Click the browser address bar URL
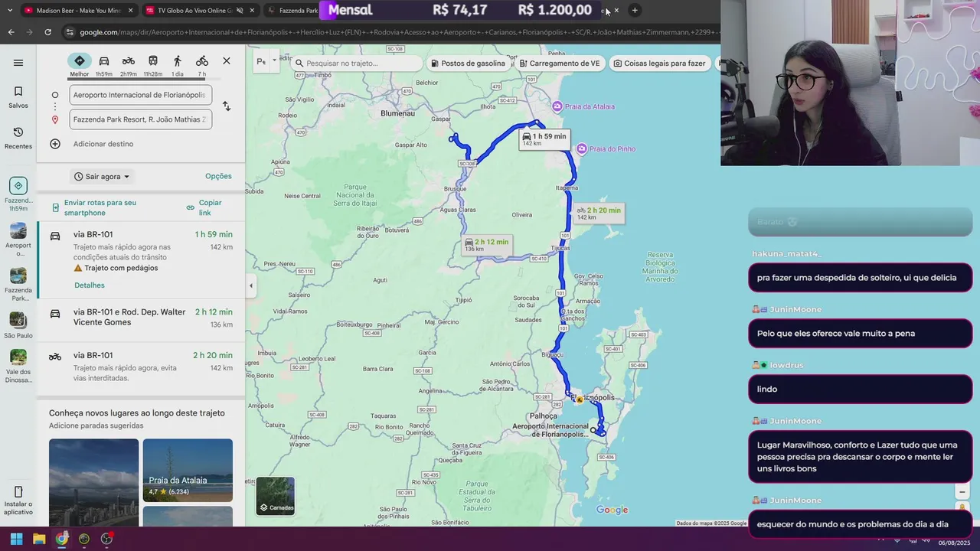This screenshot has height=551, width=980. (x=398, y=32)
